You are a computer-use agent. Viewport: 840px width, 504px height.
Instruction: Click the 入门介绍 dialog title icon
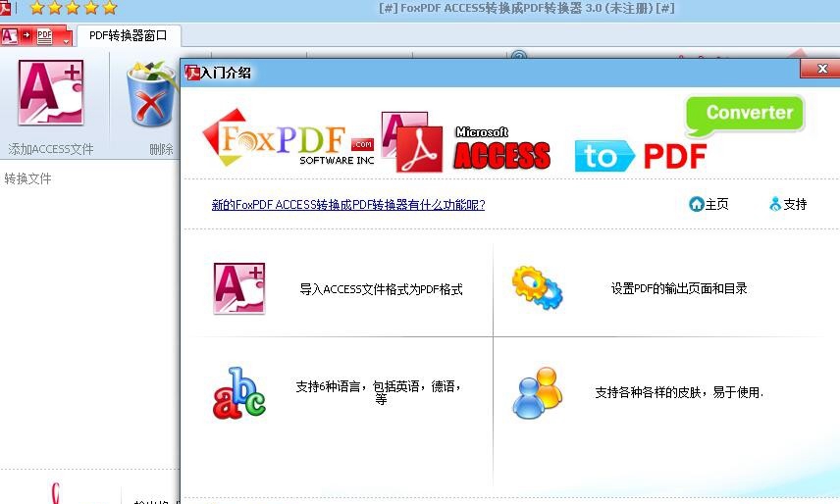(x=191, y=73)
